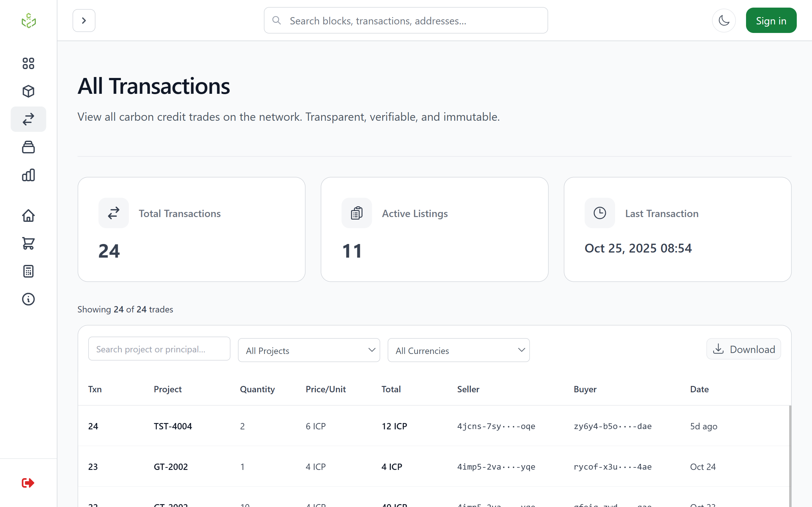
Task: Click the table's vertical scrollbar
Action: coord(790,456)
